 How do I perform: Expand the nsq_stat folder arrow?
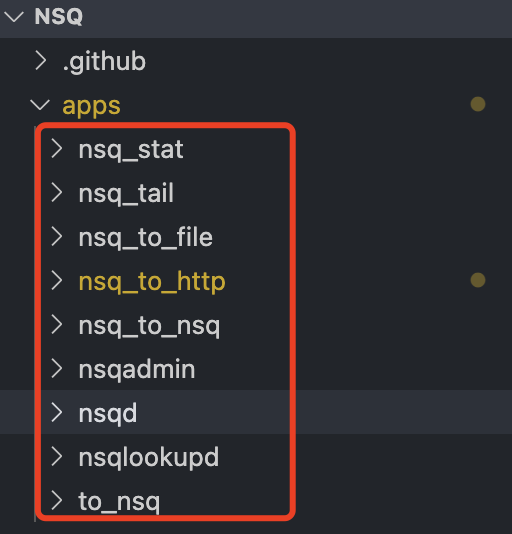click(x=57, y=149)
